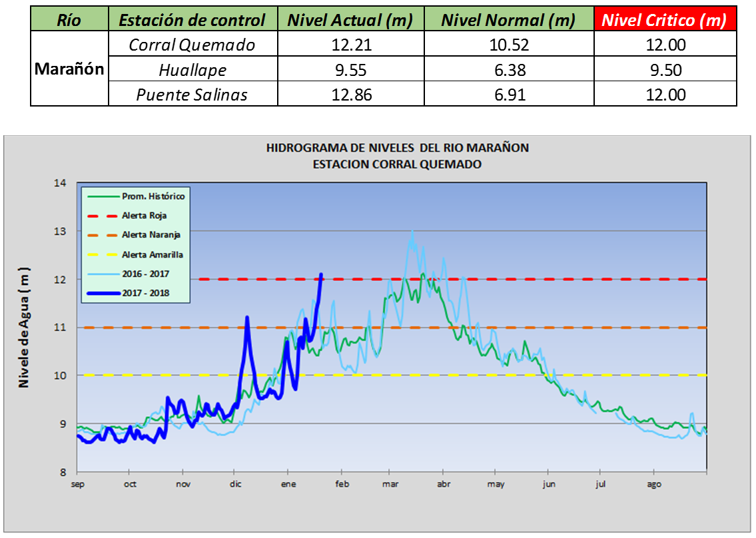Click the normal level value 6.38
756x538 pixels.
pyautogui.click(x=510, y=69)
